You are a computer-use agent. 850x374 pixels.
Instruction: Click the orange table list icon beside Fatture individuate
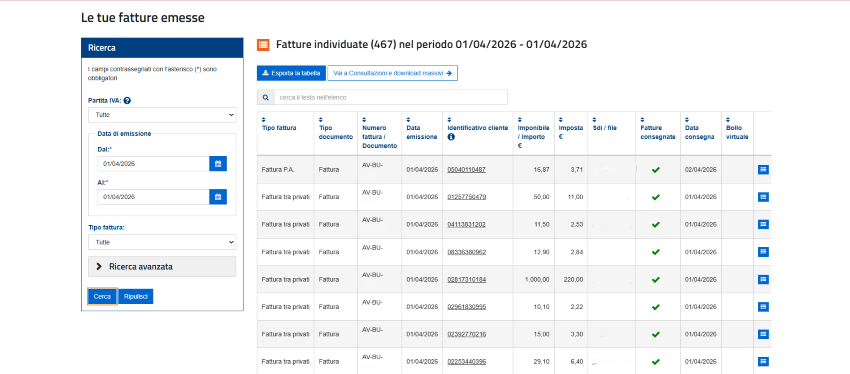[263, 45]
